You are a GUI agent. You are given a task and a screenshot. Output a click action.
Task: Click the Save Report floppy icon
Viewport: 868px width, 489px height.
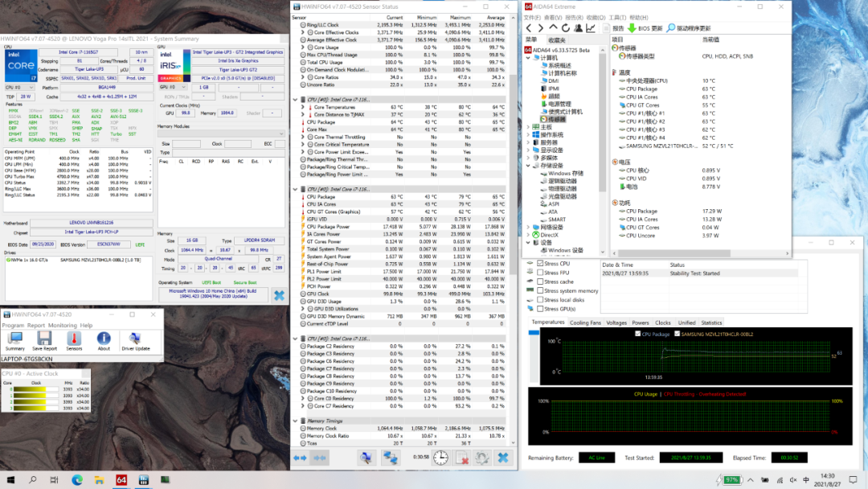[44, 339]
